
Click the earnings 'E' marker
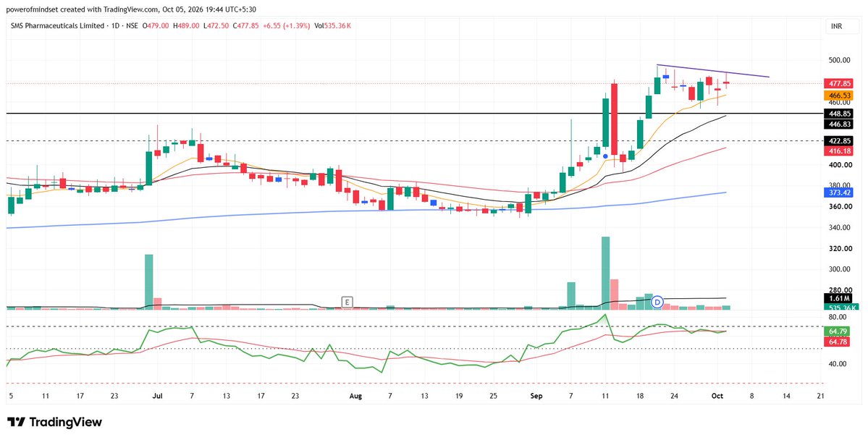(x=347, y=302)
